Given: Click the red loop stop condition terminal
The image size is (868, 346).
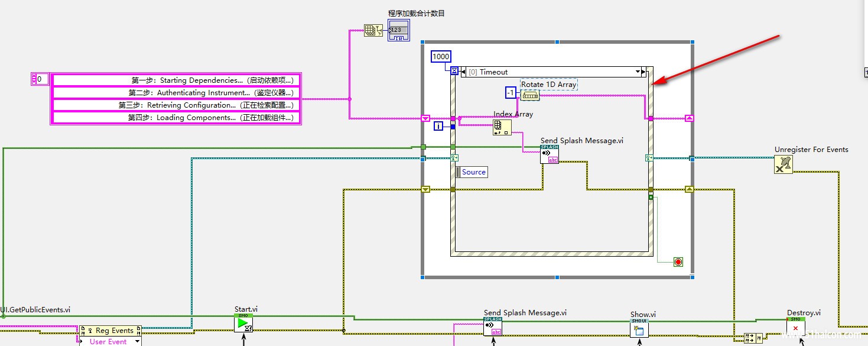Looking at the screenshot, I should [678, 261].
